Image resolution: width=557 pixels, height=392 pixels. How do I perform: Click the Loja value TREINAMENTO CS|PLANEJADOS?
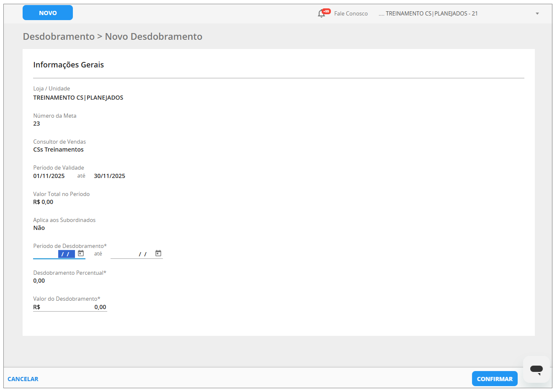[78, 98]
